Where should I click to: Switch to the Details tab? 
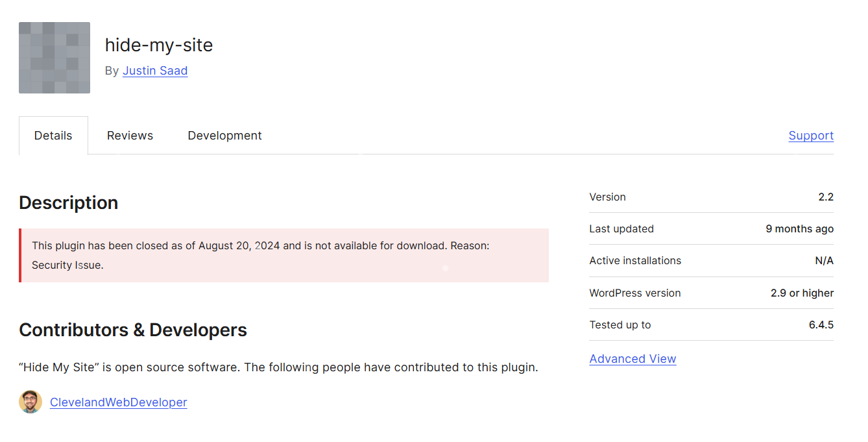[53, 136]
